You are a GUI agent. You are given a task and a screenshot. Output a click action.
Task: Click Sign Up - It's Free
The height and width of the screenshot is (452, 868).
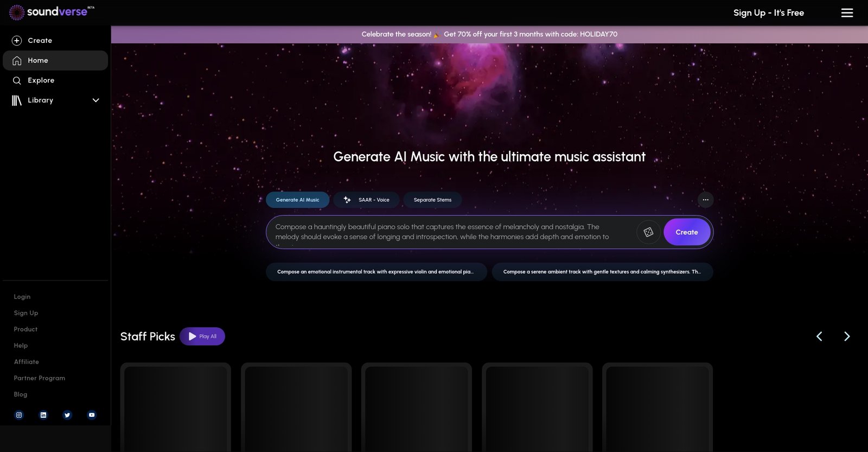(x=769, y=12)
